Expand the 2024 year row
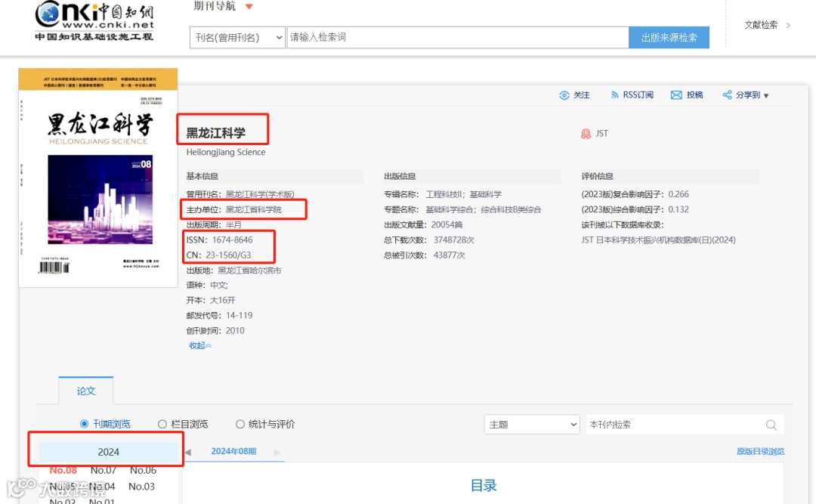 coord(108,452)
